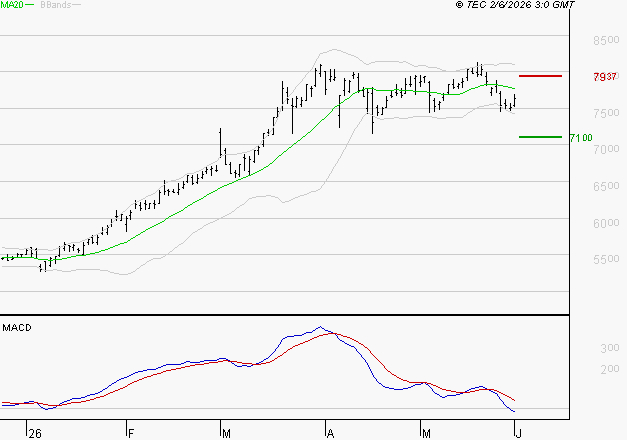The height and width of the screenshot is (440, 627).
Task: Click the red 7937 resistance value
Action: point(605,76)
